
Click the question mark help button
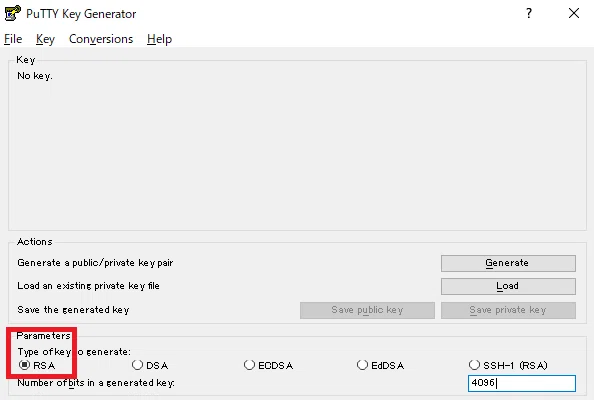tap(529, 13)
